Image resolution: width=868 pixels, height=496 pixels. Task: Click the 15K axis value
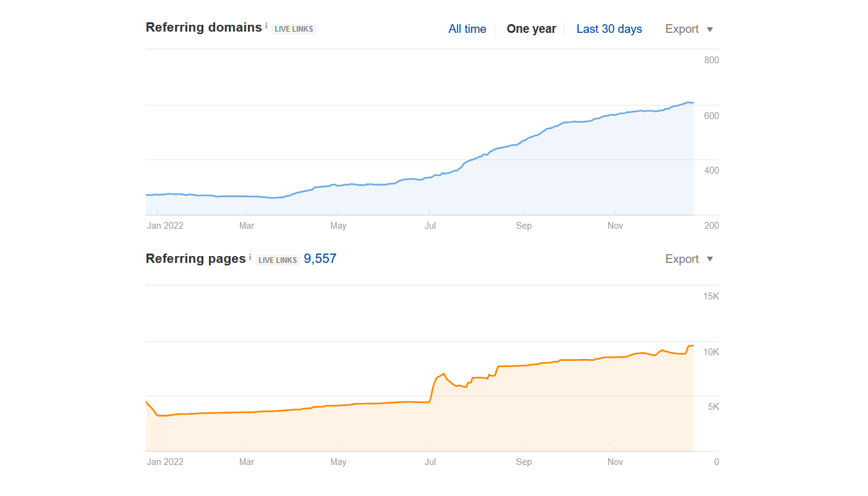click(x=711, y=296)
